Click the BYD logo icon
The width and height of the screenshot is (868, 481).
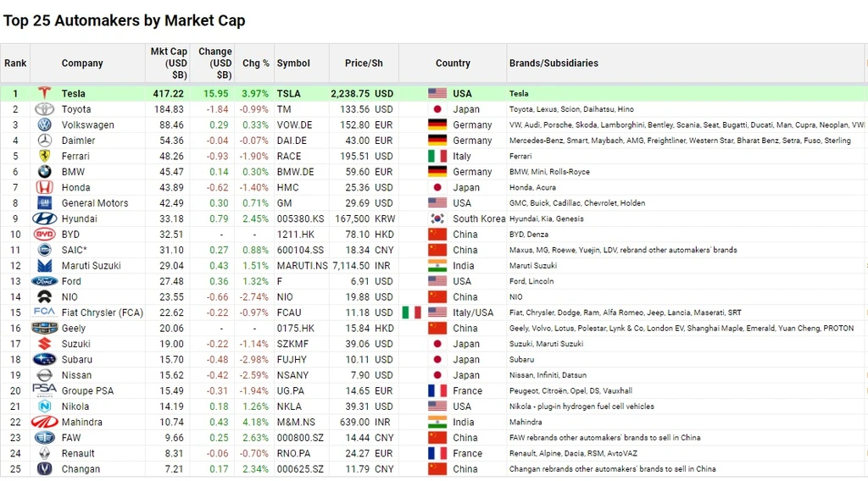[x=44, y=235]
